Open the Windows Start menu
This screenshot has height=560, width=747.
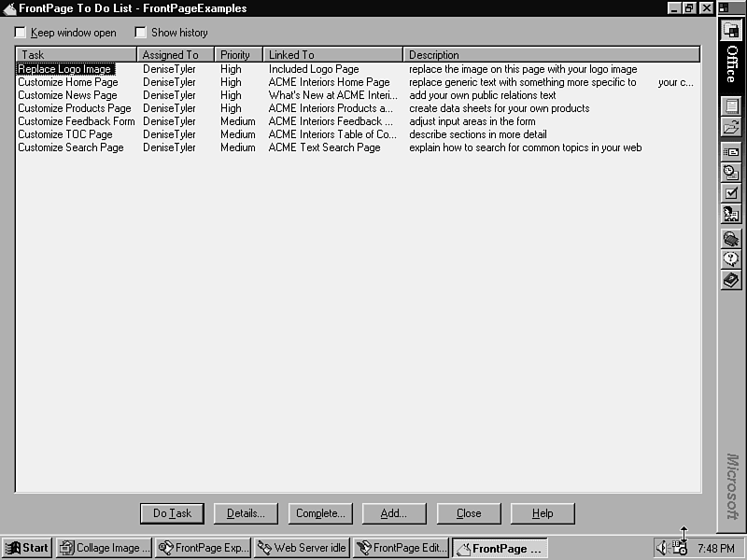27,548
